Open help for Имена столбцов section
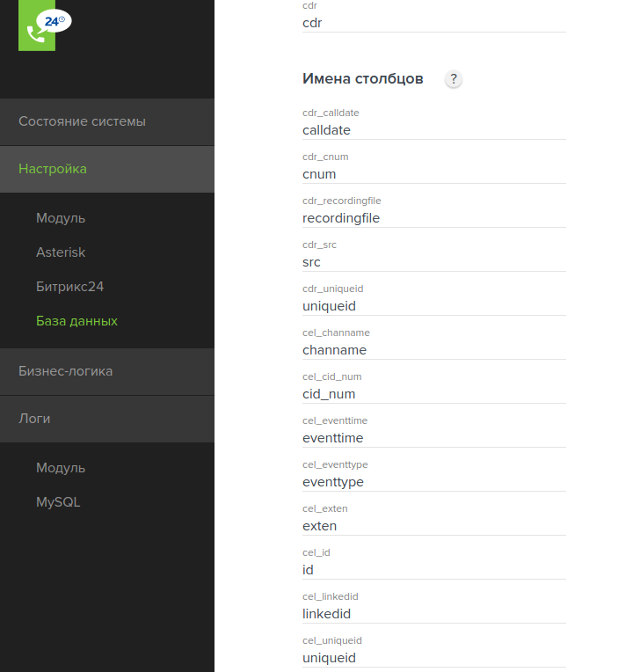Screen dimensions: 640x672 pyautogui.click(x=454, y=79)
